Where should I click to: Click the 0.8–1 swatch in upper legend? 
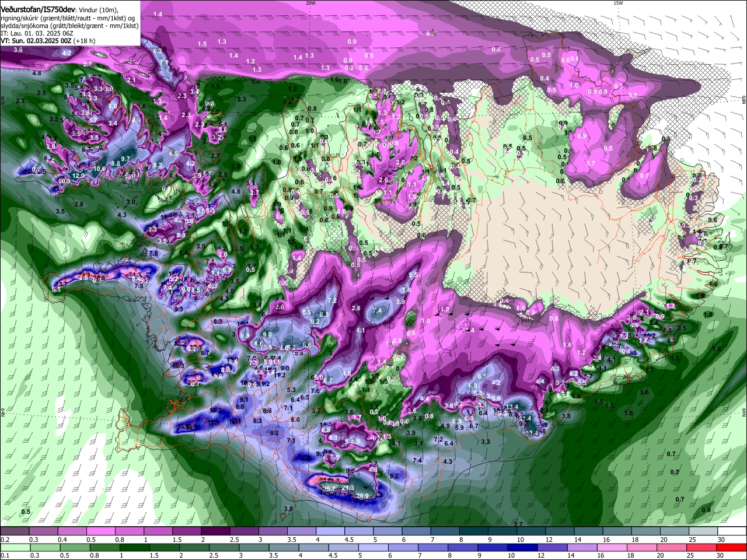point(130,531)
